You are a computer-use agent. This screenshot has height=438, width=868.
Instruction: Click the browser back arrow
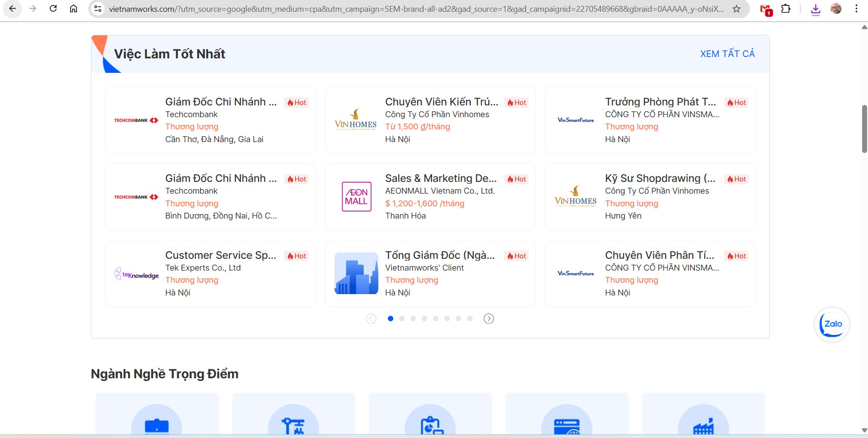pyautogui.click(x=12, y=9)
